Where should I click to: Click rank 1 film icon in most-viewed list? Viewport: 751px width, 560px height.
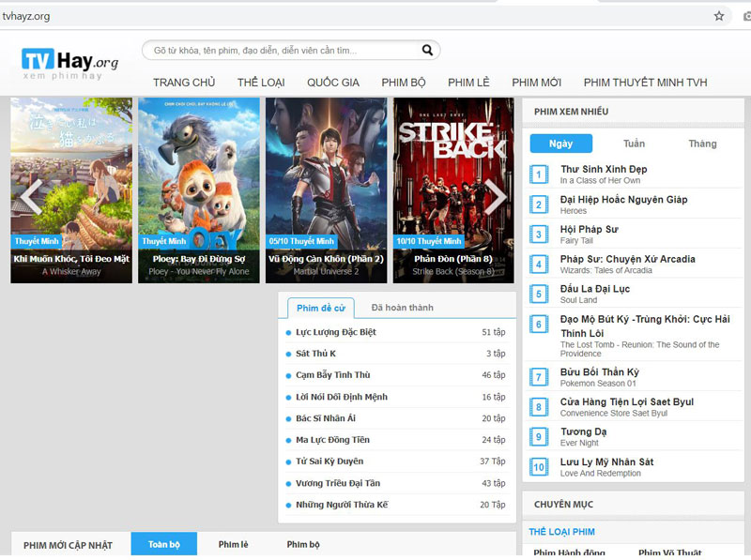[539, 174]
